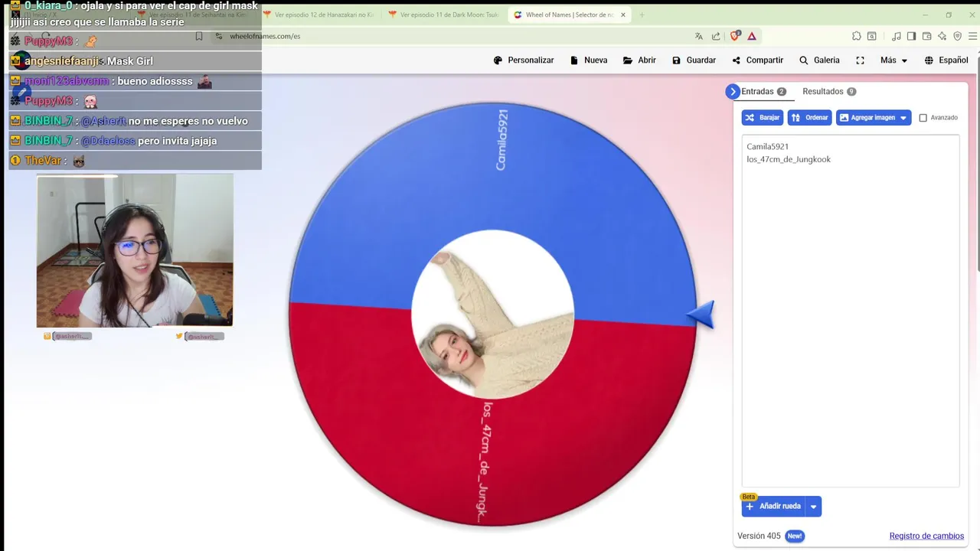Click the browser share page icon
980x551 pixels.
716,36
